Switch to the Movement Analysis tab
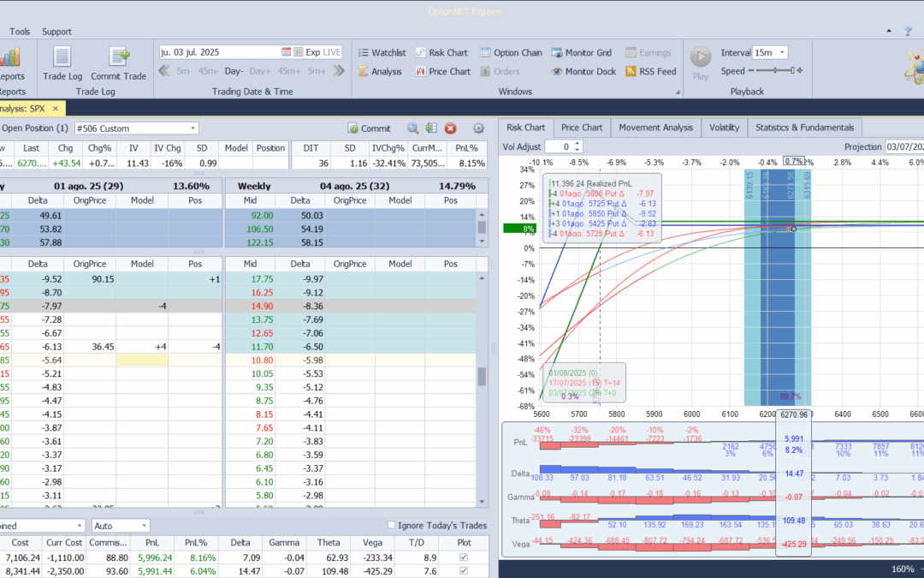924x578 pixels. (x=656, y=128)
